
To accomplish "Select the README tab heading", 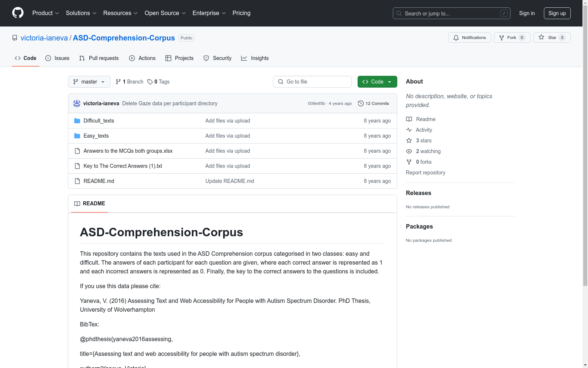I will click(90, 204).
